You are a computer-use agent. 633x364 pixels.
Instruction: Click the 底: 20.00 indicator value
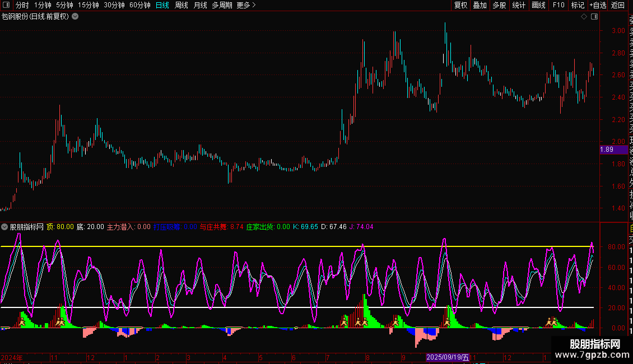[x=90, y=227]
